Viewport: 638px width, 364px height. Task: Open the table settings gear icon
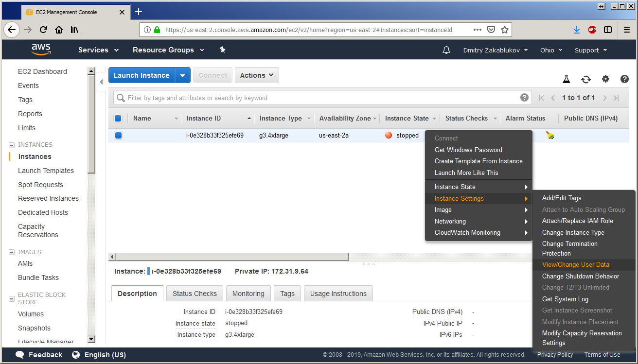coord(605,79)
